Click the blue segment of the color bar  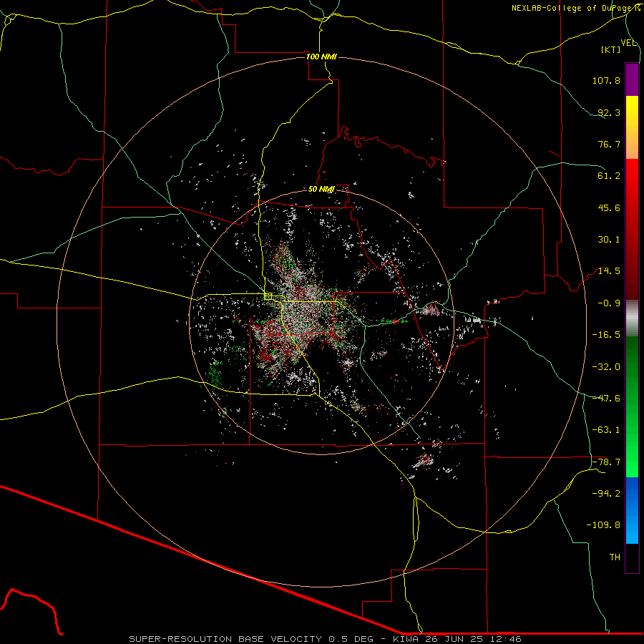(x=632, y=510)
